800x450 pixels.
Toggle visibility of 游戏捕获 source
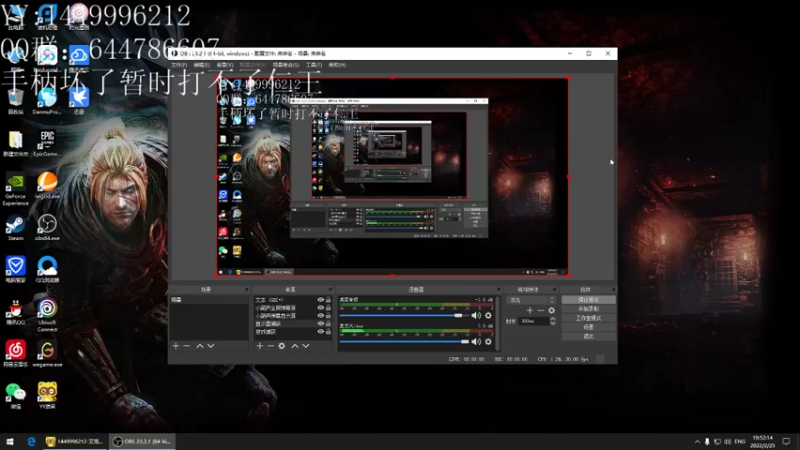(320, 332)
